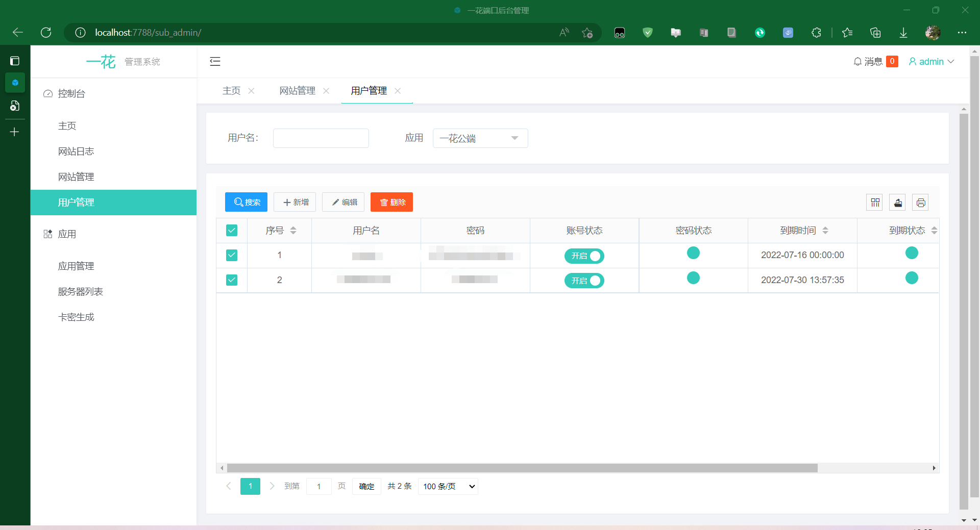
Task: Open the 一花公端 application dropdown
Action: pyautogui.click(x=480, y=138)
